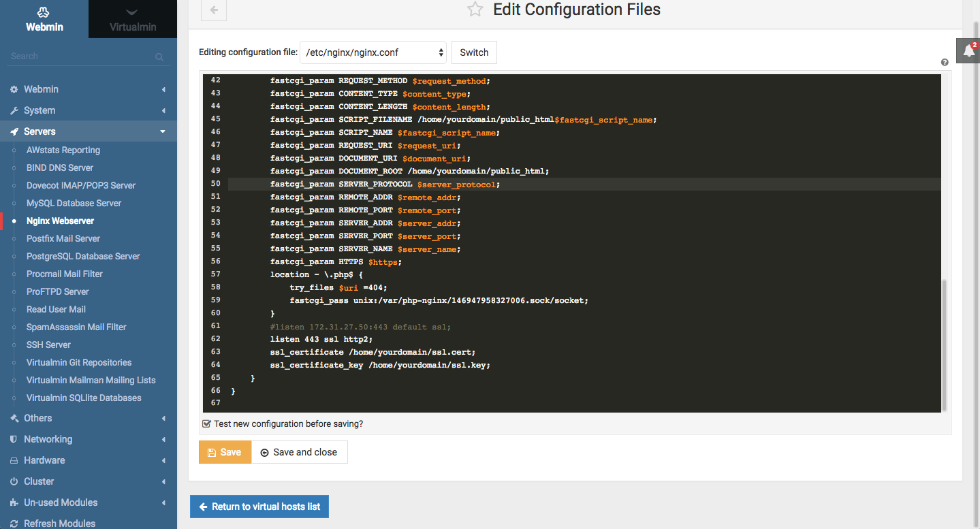Collapse the Servers menu section
The width and height of the screenshot is (980, 529).
coord(89,131)
